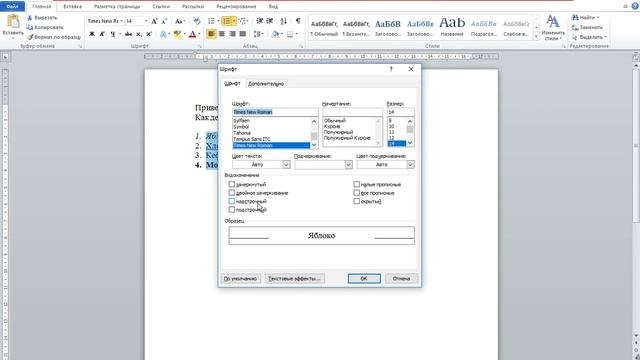
Task: Click the Shrink Font icon
Action: click(x=164, y=21)
